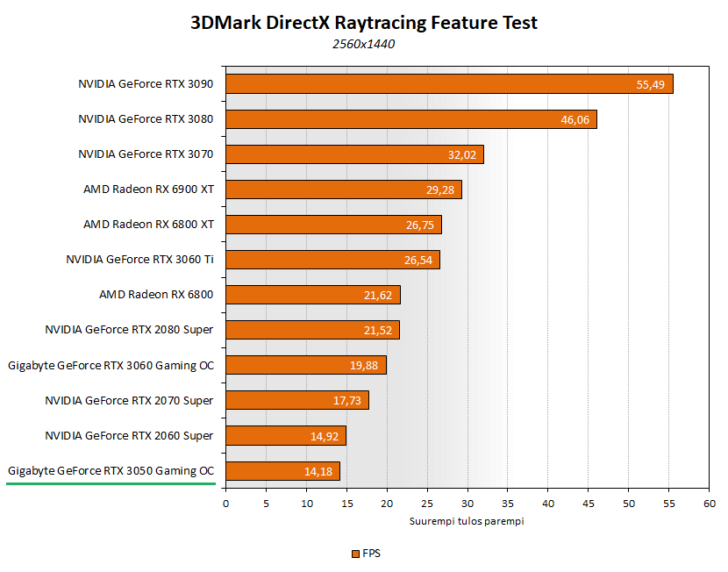This screenshot has height=572, width=728.
Task: Select the NVIDIA GeForce RTX 2060 Super label
Action: pos(129,436)
